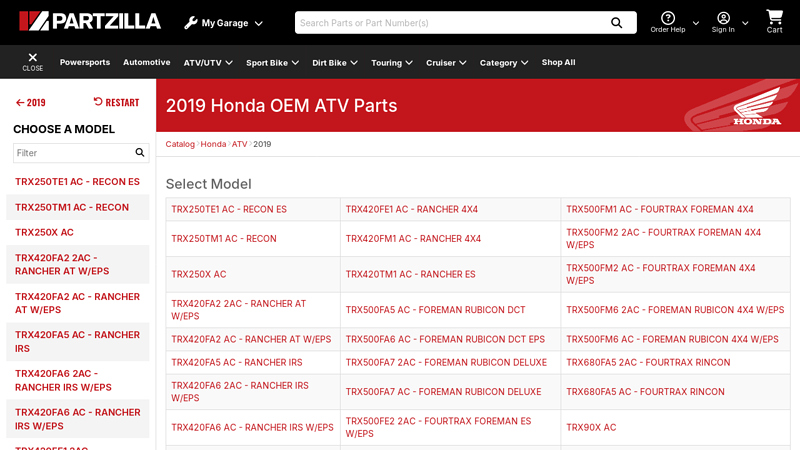The width and height of the screenshot is (800, 450).
Task: Open TRX420FA5 AC - RANCHER IRS in table
Action: click(237, 362)
